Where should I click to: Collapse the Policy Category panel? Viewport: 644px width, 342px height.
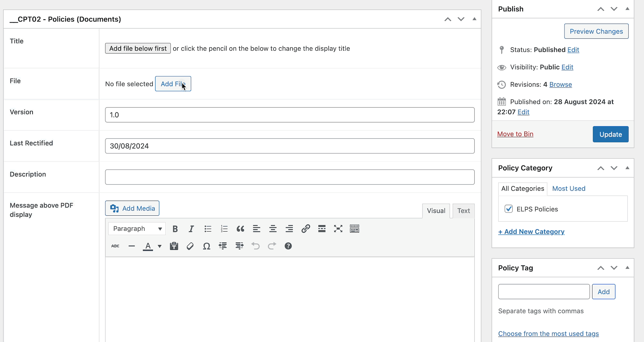click(627, 168)
